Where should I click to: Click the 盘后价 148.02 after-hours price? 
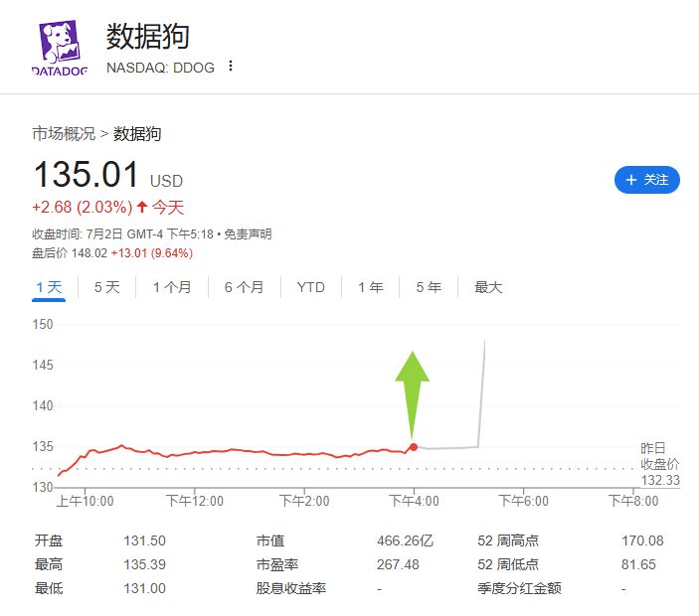70,253
